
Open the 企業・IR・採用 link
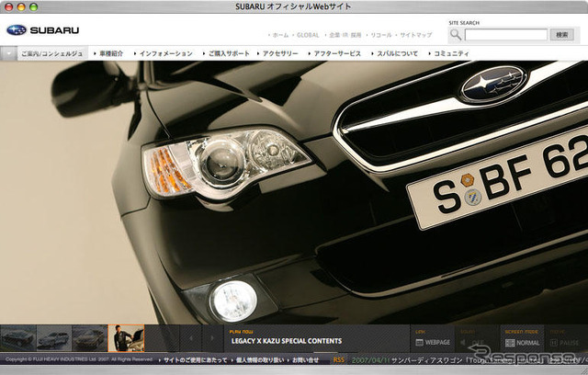345,35
